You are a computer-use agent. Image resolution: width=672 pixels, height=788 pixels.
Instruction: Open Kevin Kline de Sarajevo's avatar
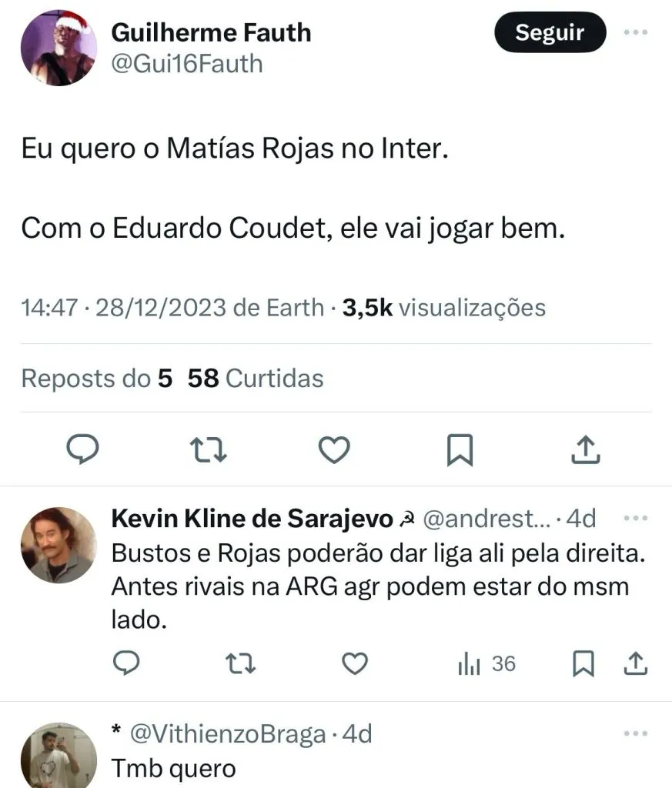pyautogui.click(x=59, y=545)
